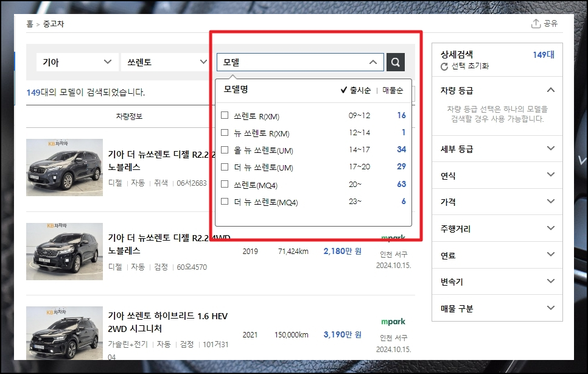Collapse the 차량 등급 section
Viewport: 588px width, 374px height.
coord(550,90)
